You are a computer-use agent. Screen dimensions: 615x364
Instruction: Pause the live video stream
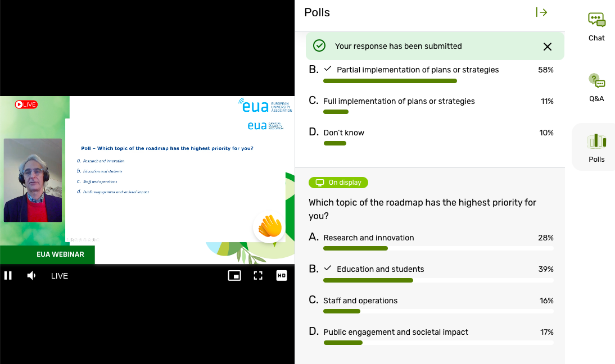tap(8, 275)
